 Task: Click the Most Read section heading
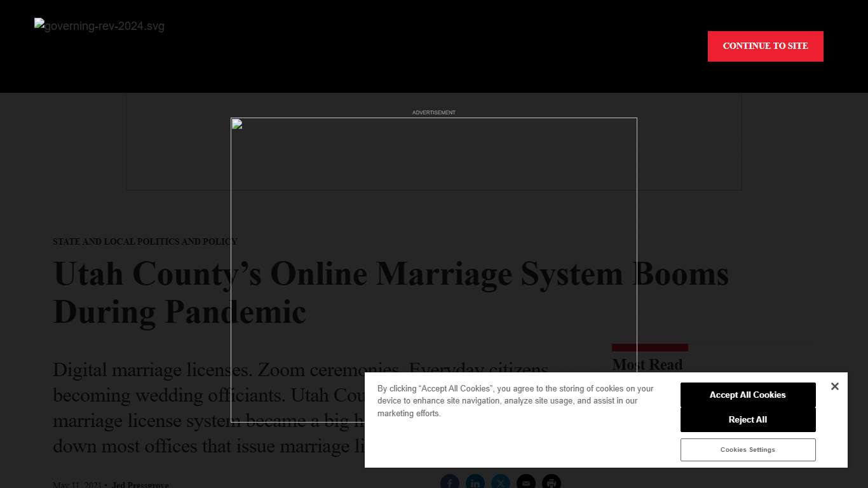647,364
